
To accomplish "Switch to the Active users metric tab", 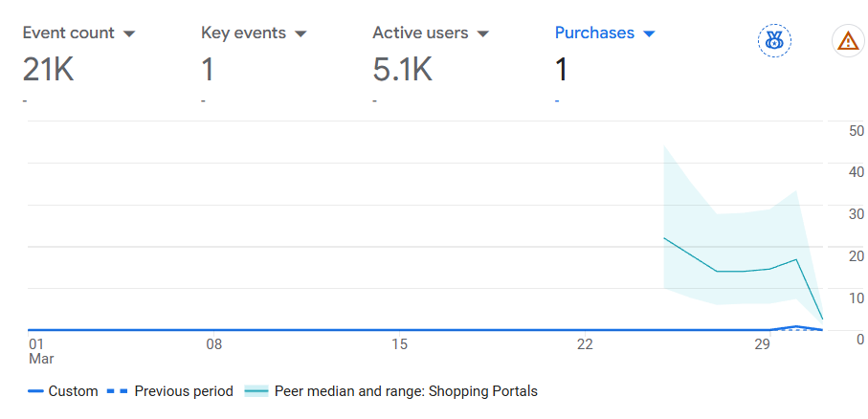I will 431,61.
